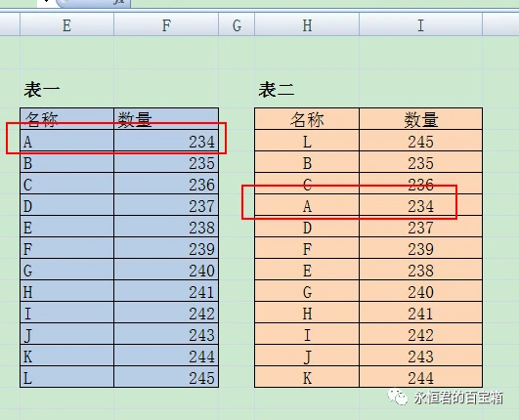Select column F header
519x420 pixels.
click(166, 24)
